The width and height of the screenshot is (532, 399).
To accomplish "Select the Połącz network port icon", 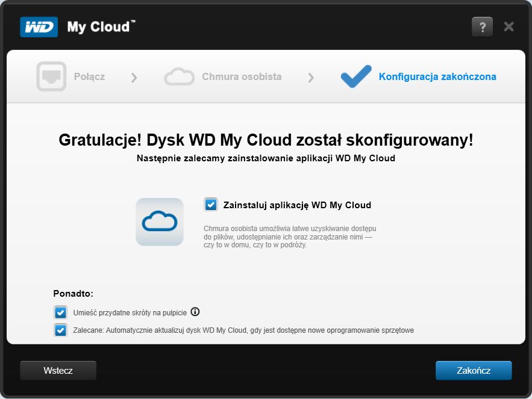I will point(51,76).
